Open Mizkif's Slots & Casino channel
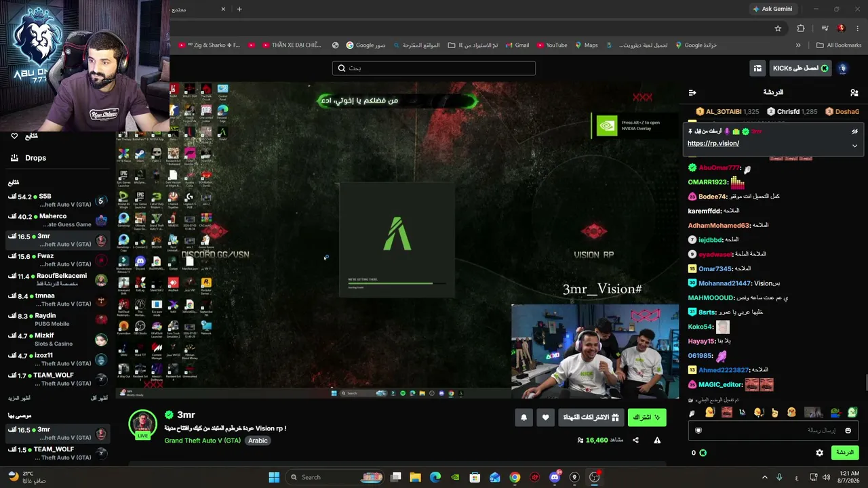 (x=58, y=340)
